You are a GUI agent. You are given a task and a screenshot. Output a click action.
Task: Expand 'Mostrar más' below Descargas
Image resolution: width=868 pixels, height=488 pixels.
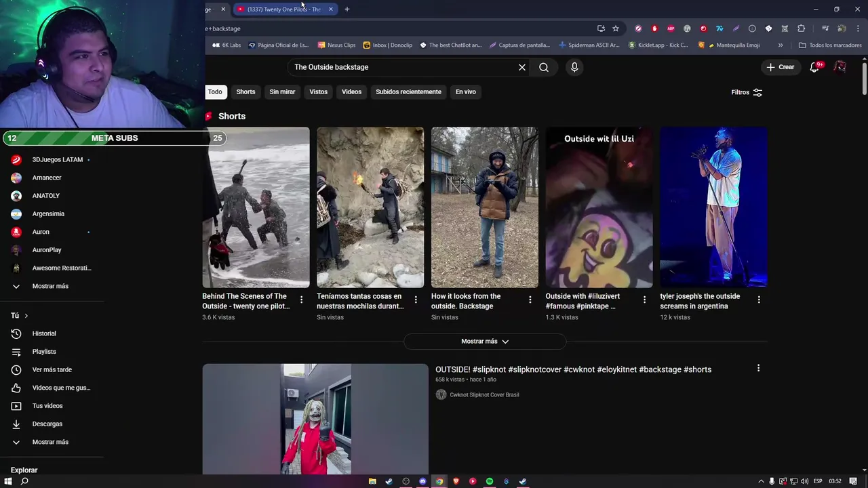[52, 442]
